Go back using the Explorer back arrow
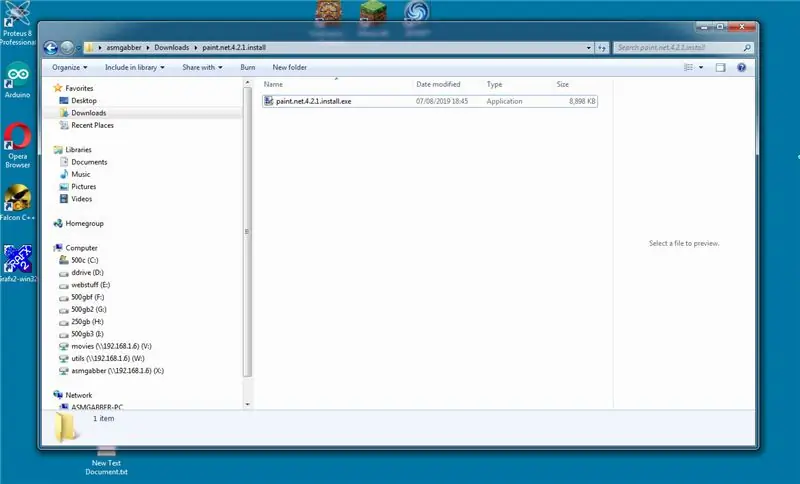Viewport: 800px width, 484px height. pyautogui.click(x=51, y=48)
